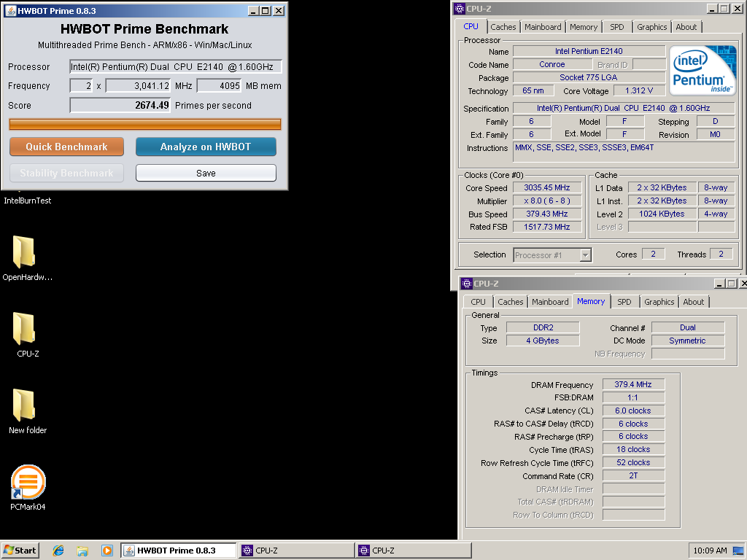Click the Conroe code name value
This screenshot has width=747, height=560.
coord(552,64)
